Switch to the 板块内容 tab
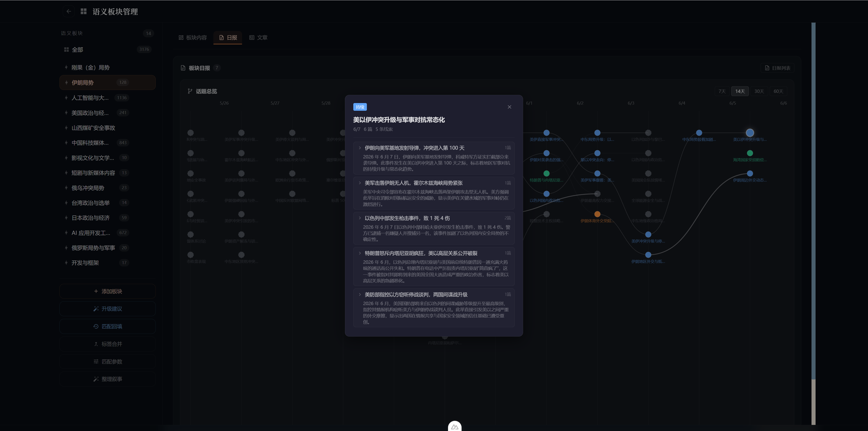 point(193,38)
